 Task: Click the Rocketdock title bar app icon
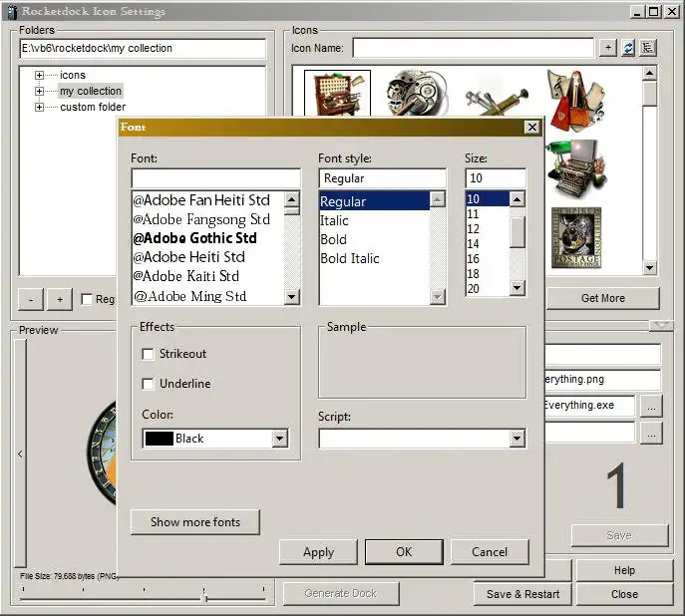[12, 12]
